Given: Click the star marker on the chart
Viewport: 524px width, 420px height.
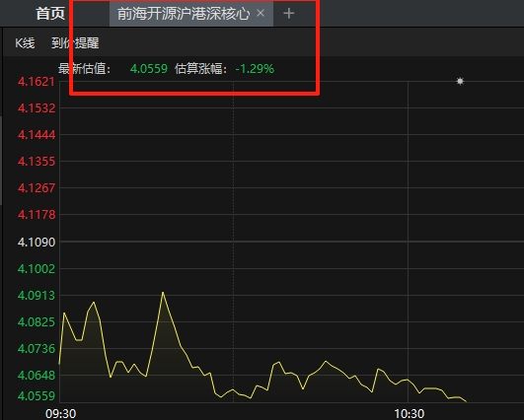Looking at the screenshot, I should (x=460, y=81).
